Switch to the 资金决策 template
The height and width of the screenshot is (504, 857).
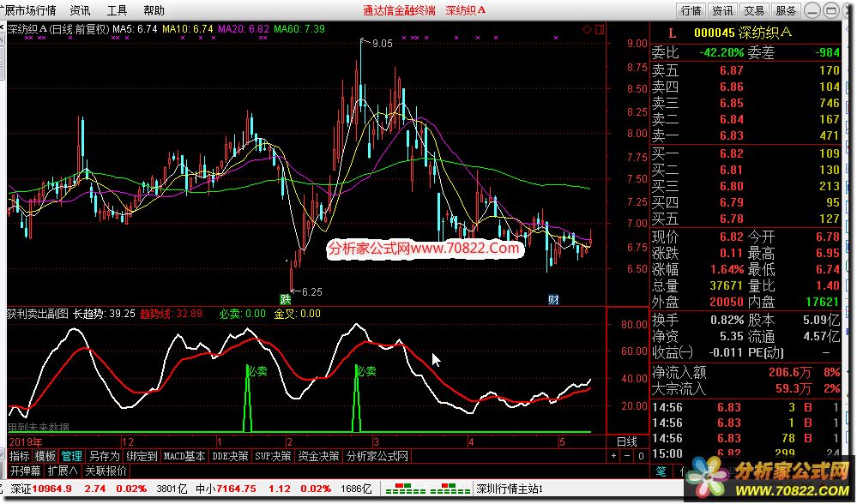pyautogui.click(x=318, y=456)
